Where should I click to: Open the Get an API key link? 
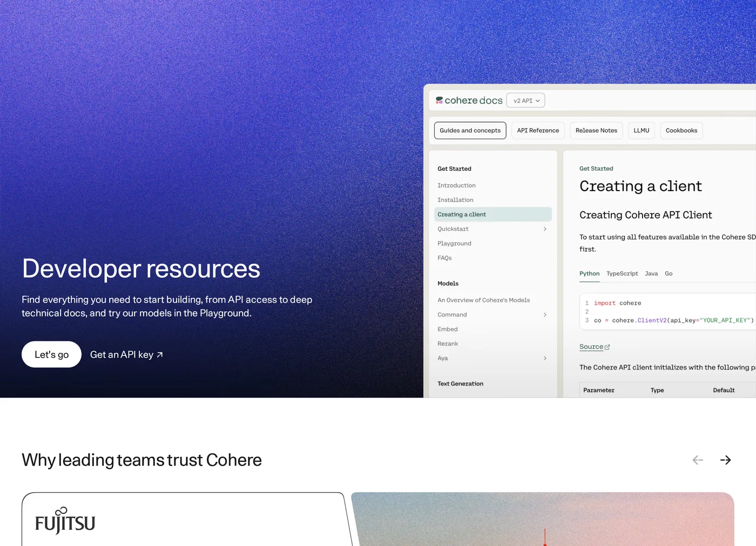click(x=126, y=354)
